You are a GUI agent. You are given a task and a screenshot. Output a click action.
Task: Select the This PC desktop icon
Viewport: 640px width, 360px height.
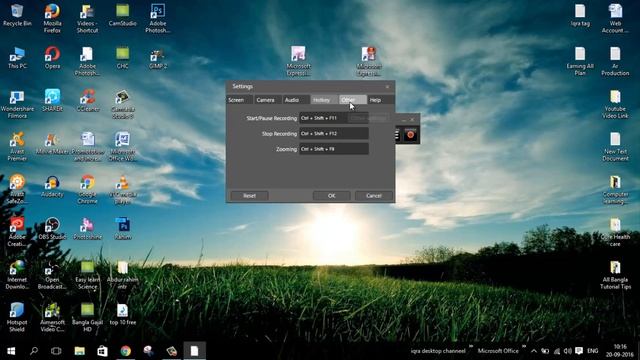pyautogui.click(x=17, y=58)
